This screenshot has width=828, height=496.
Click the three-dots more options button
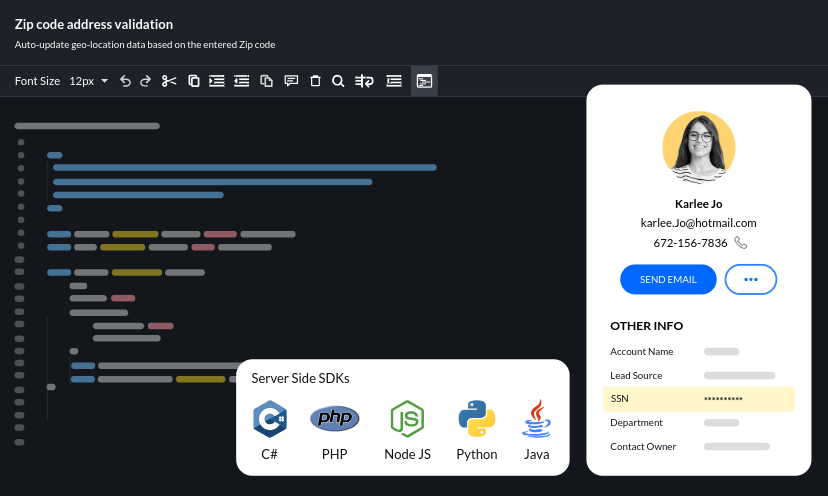tap(750, 279)
